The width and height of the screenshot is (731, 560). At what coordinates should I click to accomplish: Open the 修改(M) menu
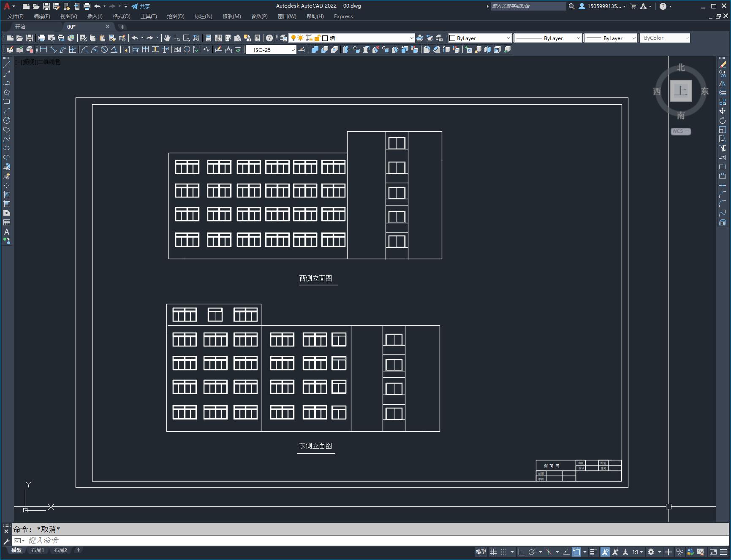pyautogui.click(x=231, y=16)
